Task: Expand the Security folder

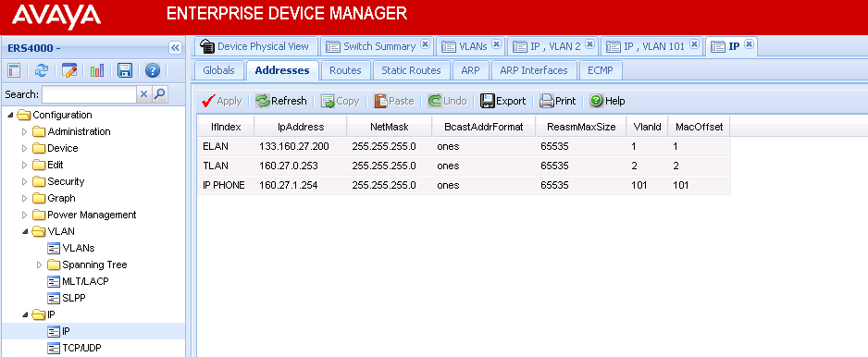Action: pyautogui.click(x=24, y=181)
